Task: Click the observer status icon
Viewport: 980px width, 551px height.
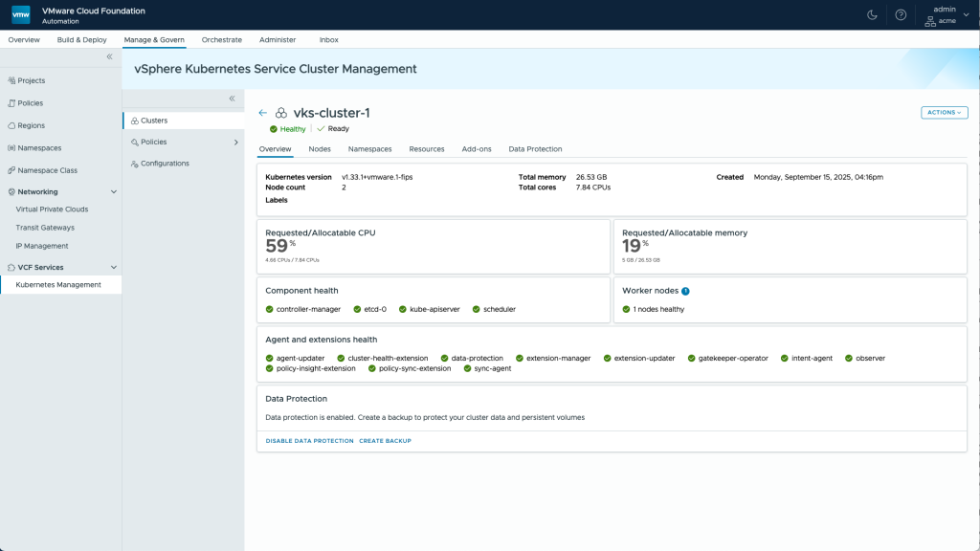Action: click(x=849, y=359)
